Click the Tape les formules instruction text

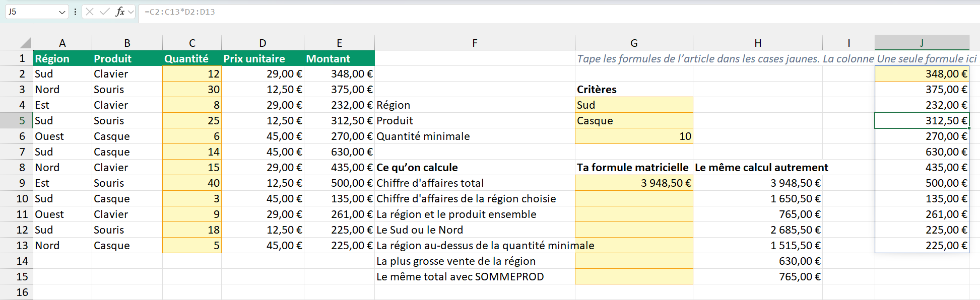pos(725,58)
